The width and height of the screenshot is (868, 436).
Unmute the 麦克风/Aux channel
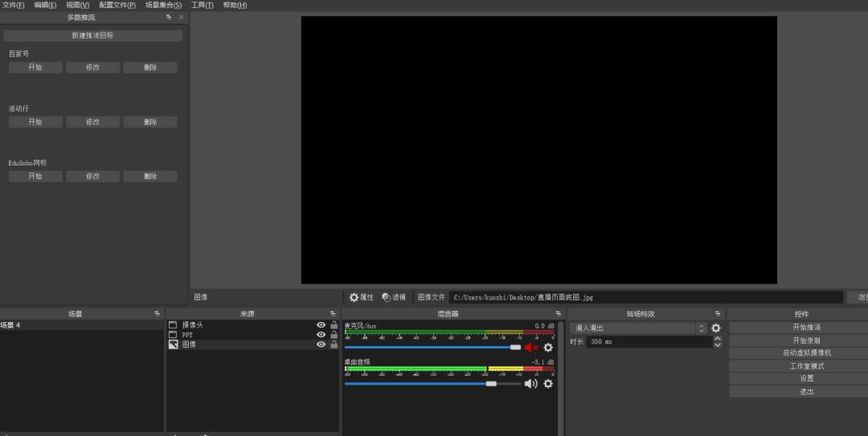pyautogui.click(x=531, y=348)
